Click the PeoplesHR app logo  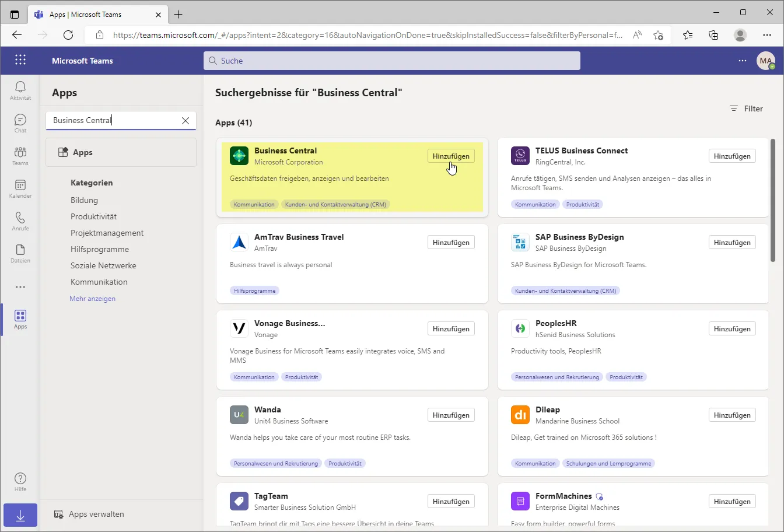click(520, 328)
